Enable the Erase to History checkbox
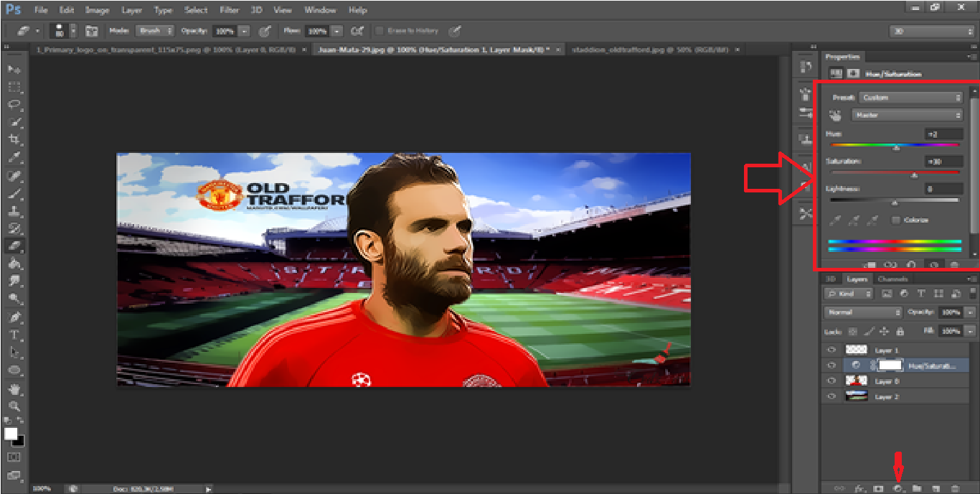Screen dimensions: 980x494 pyautogui.click(x=379, y=31)
